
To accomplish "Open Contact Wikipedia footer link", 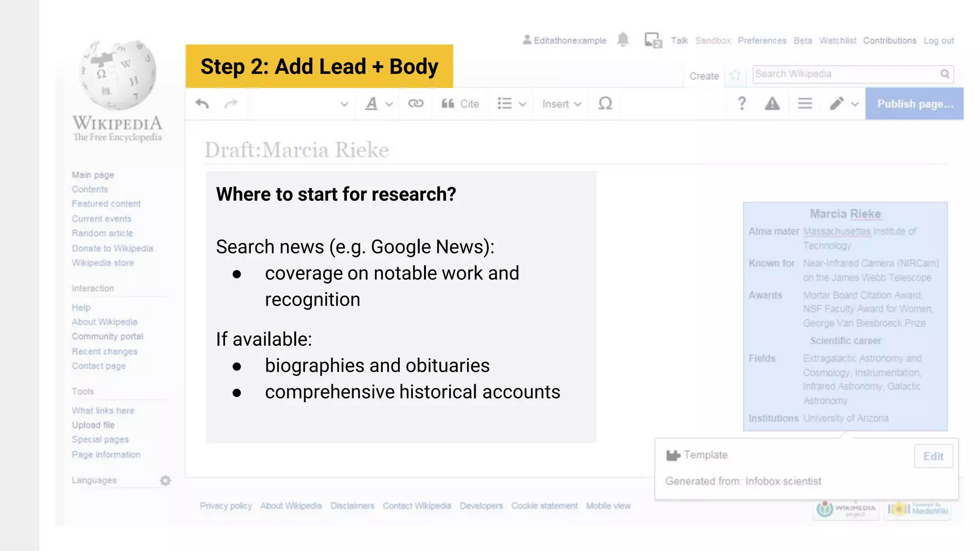I will coord(417,506).
